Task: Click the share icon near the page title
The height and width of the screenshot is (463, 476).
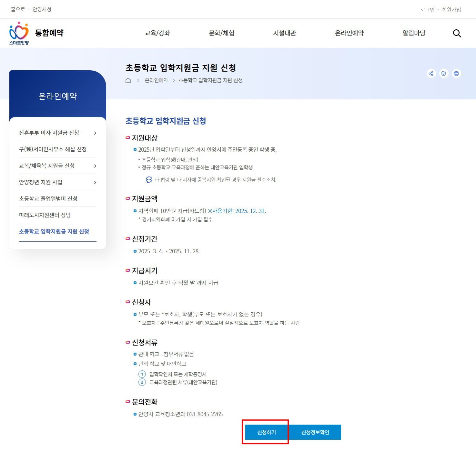Action: [431, 74]
